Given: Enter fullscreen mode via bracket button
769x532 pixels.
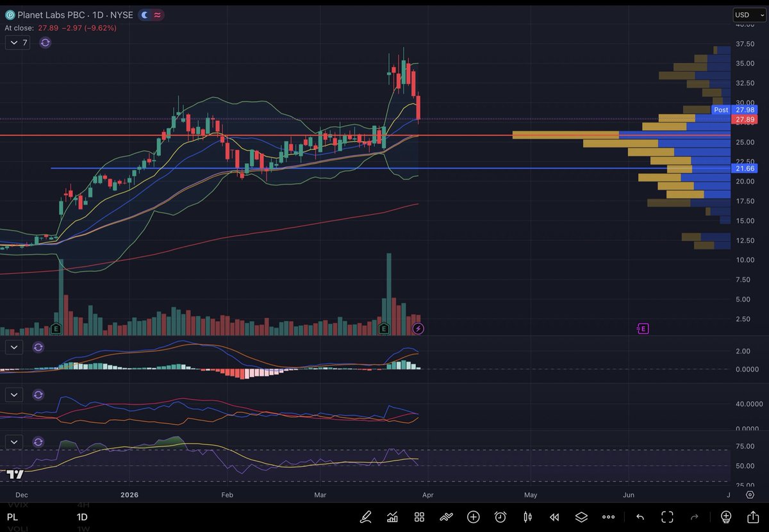Looking at the screenshot, I should pyautogui.click(x=667, y=517).
